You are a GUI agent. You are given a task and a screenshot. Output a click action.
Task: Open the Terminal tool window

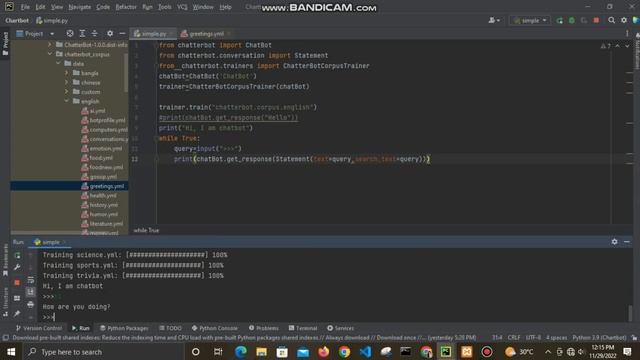pyautogui.click(x=303, y=328)
